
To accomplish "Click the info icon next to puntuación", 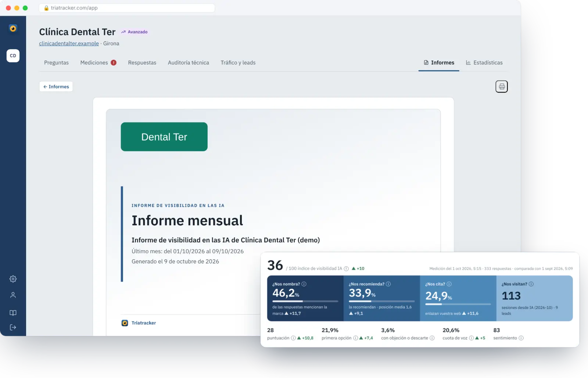I will click(x=293, y=338).
